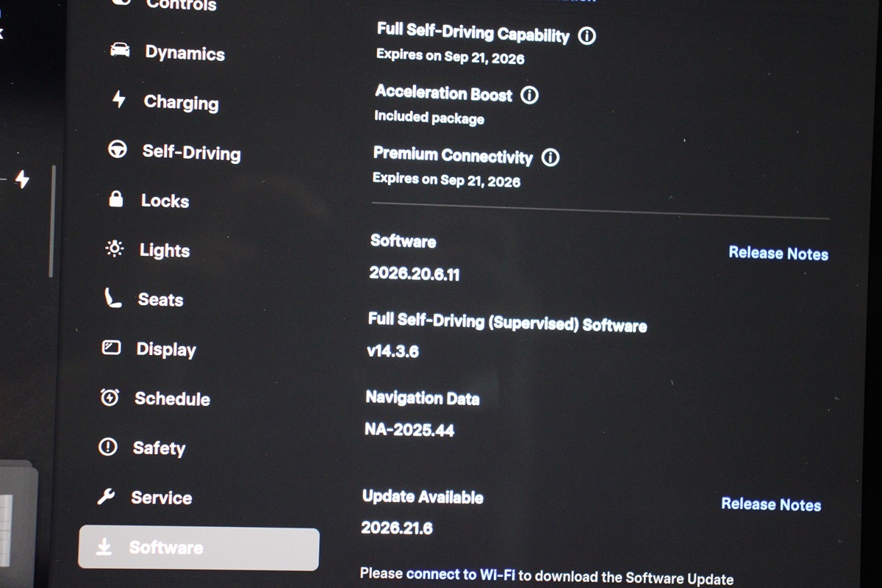Click the download arrow icon beside Software
Image resolution: width=882 pixels, height=588 pixels.
104,547
